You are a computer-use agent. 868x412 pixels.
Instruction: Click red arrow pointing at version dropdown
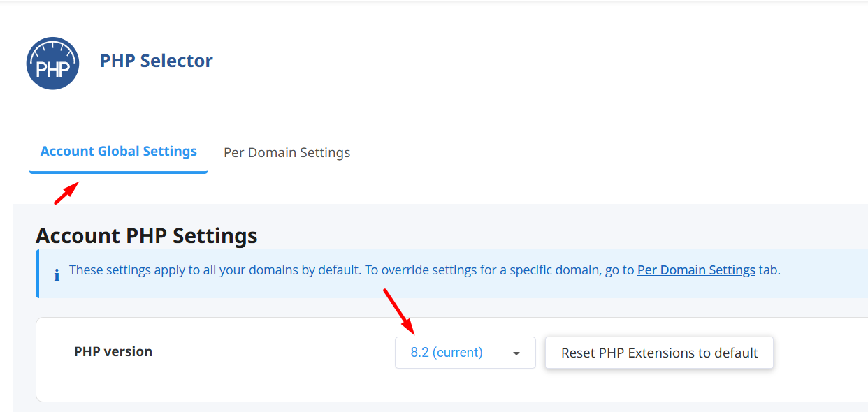399,309
